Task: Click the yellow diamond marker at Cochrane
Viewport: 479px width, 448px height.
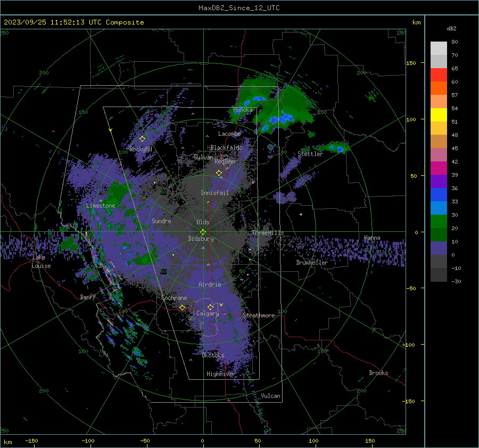Action: click(182, 307)
